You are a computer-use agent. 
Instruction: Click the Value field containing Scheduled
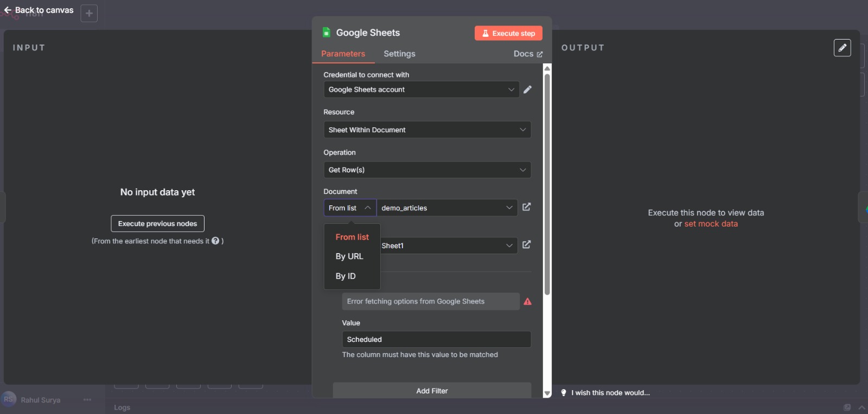coord(437,339)
